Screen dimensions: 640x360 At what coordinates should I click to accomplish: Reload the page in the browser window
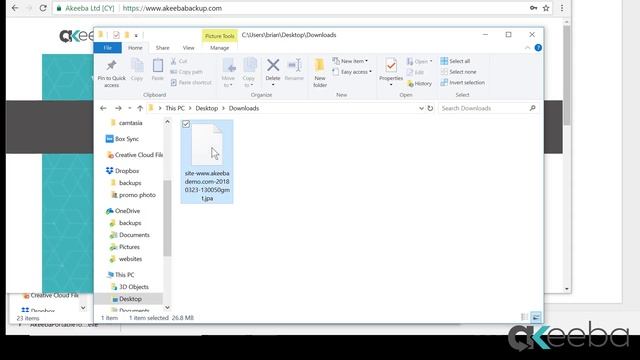point(43,8)
